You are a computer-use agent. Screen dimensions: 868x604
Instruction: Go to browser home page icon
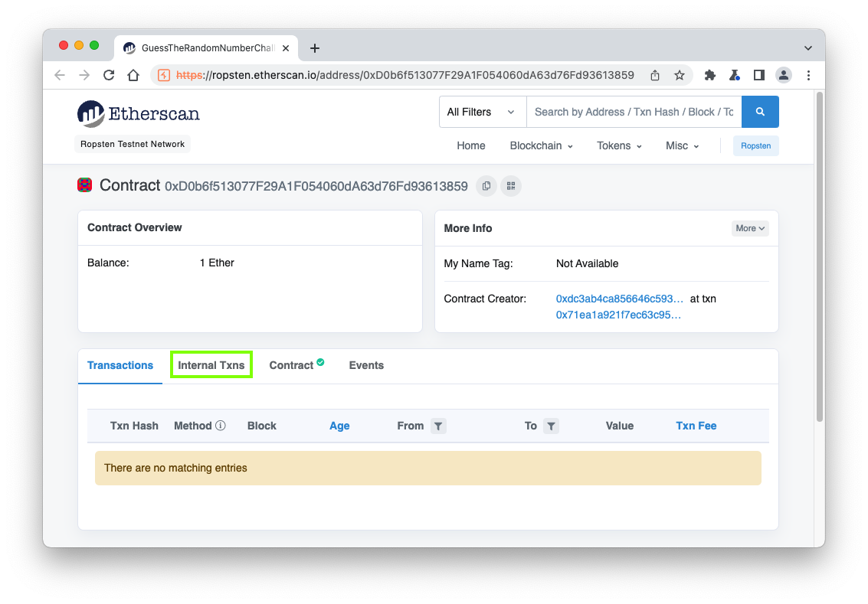point(133,75)
